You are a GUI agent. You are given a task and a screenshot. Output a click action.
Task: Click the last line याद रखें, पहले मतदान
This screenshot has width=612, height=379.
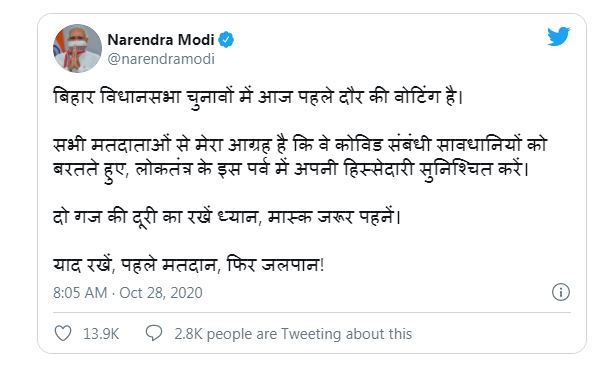[189, 265]
